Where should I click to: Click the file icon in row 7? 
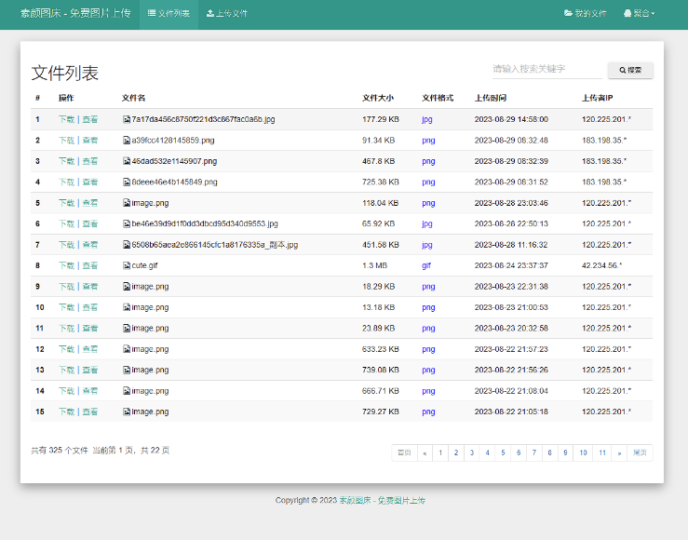(x=126, y=245)
